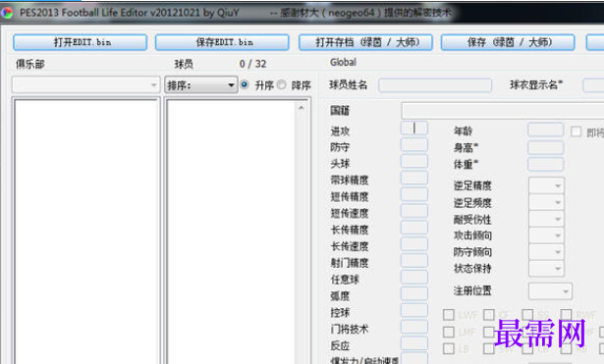Click the 长传精度 long pass accuracy field
Screen dimensions: 604x364
click(x=414, y=228)
